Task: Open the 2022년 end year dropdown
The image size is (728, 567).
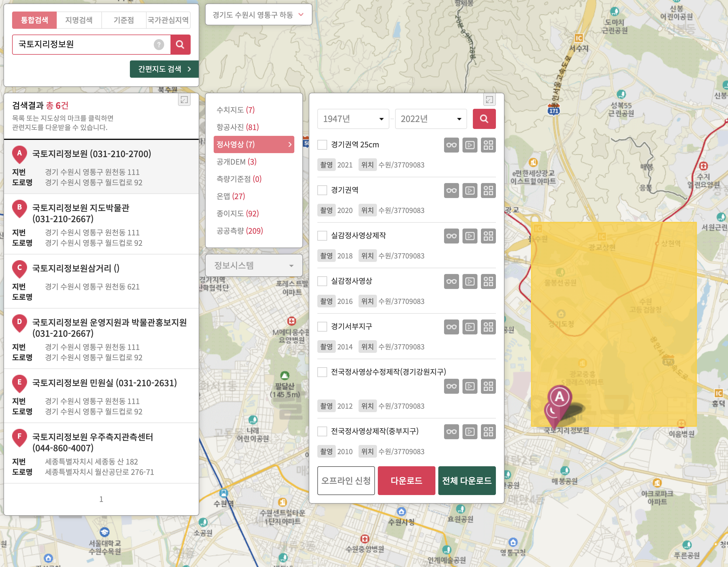Action: tap(431, 119)
